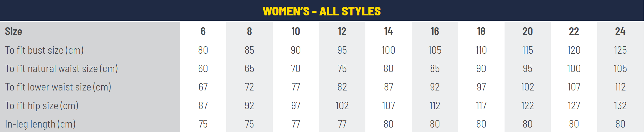
Task: Select the "To fit natural waist size (cm)" label
Action: click(x=62, y=69)
